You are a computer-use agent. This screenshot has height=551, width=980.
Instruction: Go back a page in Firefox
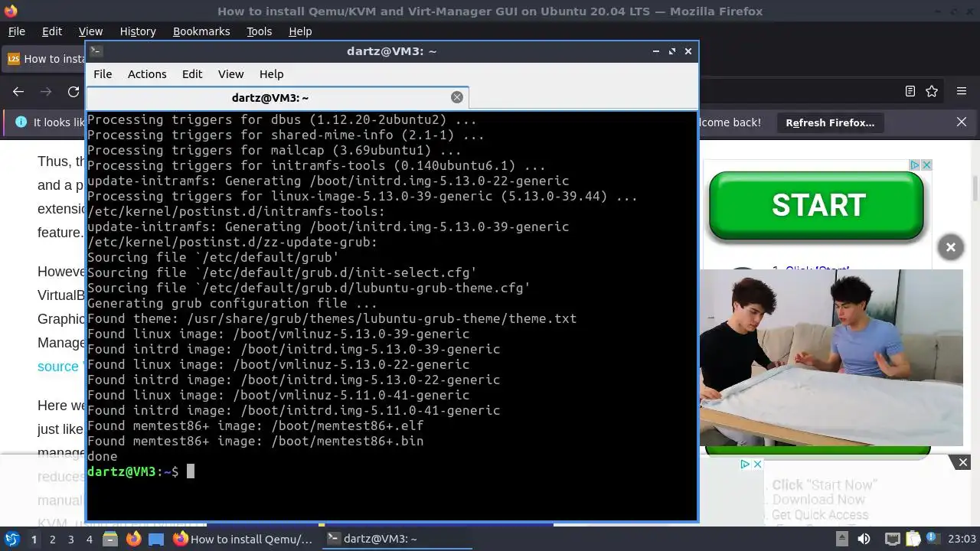click(18, 92)
